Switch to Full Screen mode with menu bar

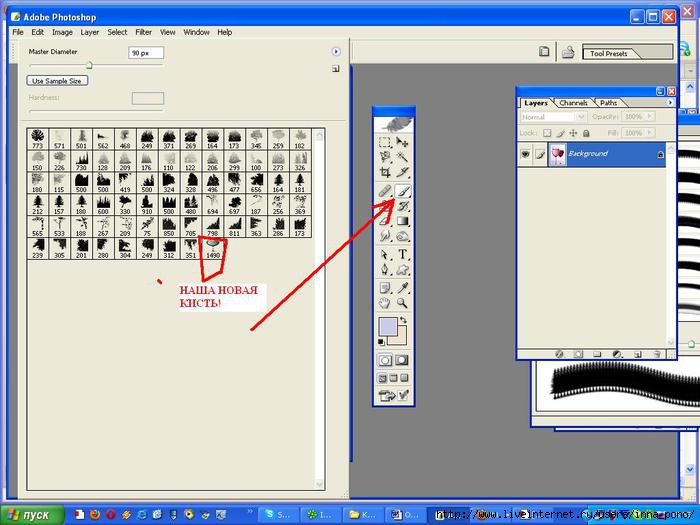point(393,379)
